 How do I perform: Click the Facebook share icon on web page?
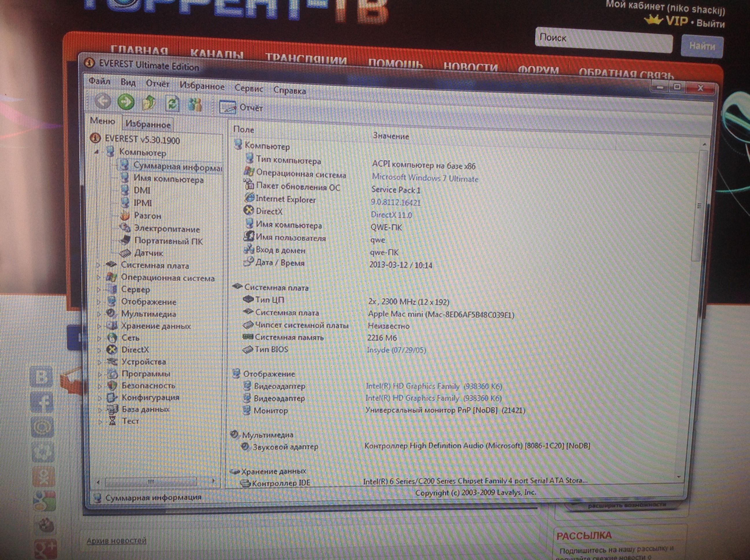pos(42,402)
